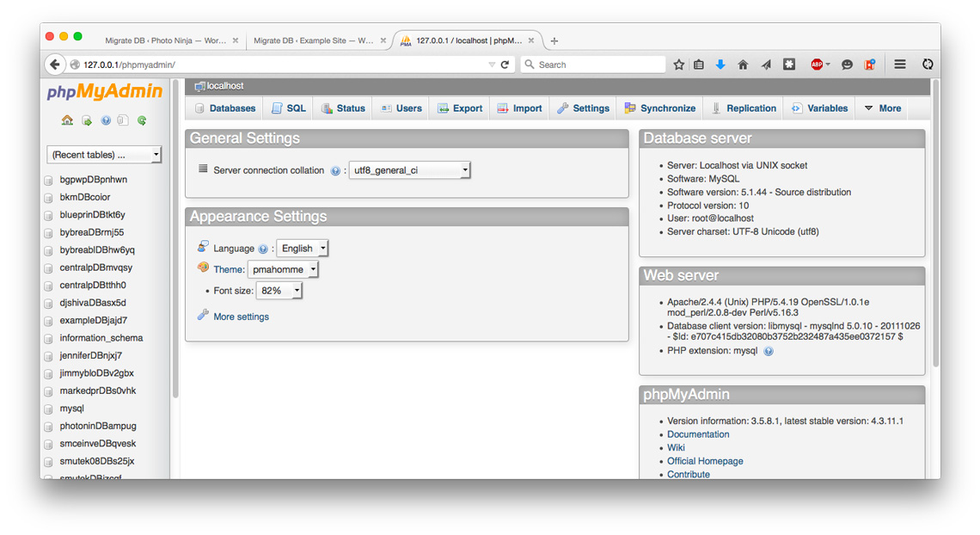Screen dimensions: 980x535
Task: Select the photoninDBampug database
Action: coord(97,427)
